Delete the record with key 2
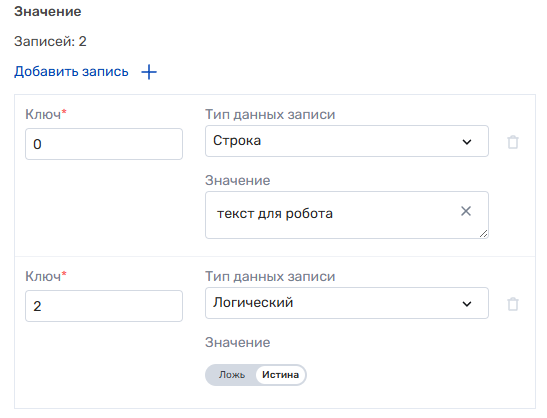This screenshot has height=418, width=547. [x=512, y=304]
